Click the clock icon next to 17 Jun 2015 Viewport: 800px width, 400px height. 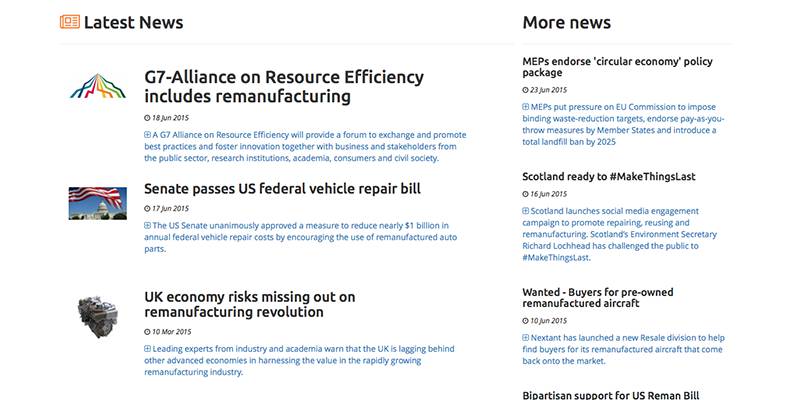[147, 209]
